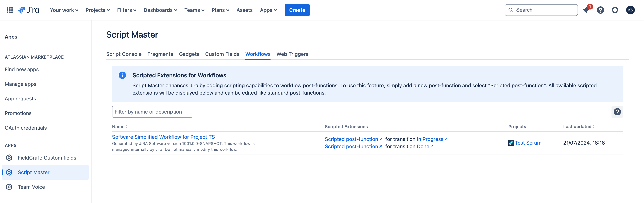This screenshot has height=203, width=644.
Task: Open the help question mark icon
Action: 600,10
